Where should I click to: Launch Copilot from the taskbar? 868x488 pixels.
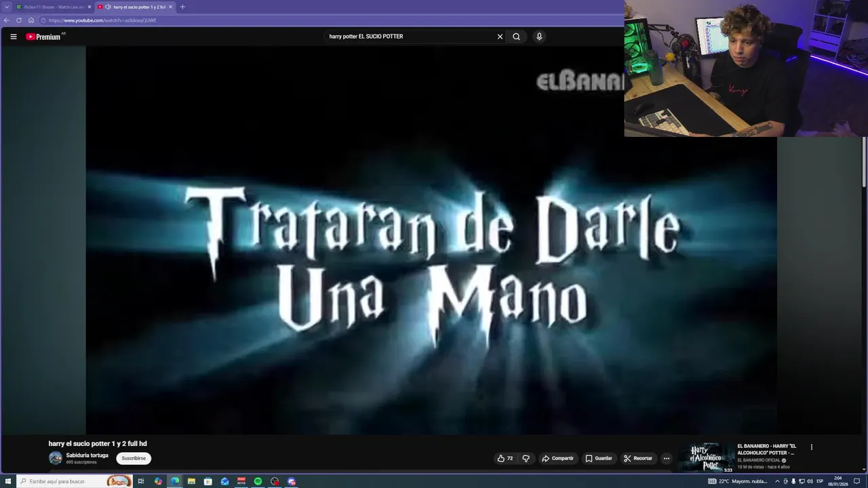tap(158, 481)
